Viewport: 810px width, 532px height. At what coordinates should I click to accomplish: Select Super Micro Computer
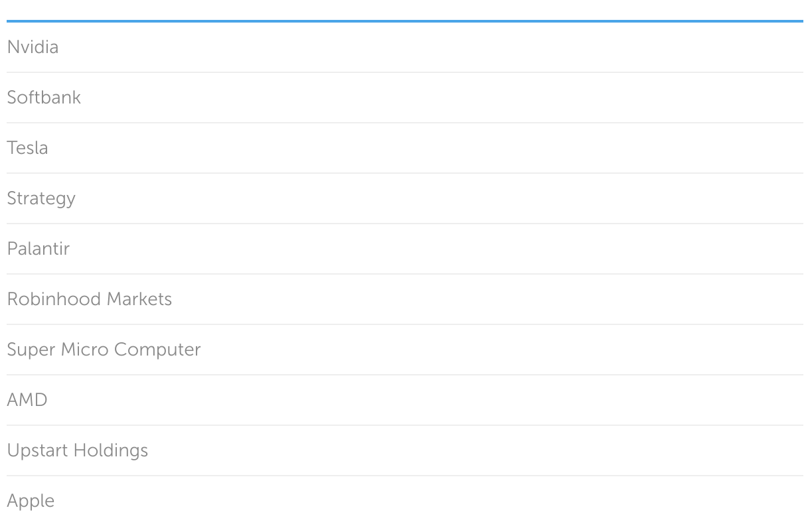[x=104, y=350]
